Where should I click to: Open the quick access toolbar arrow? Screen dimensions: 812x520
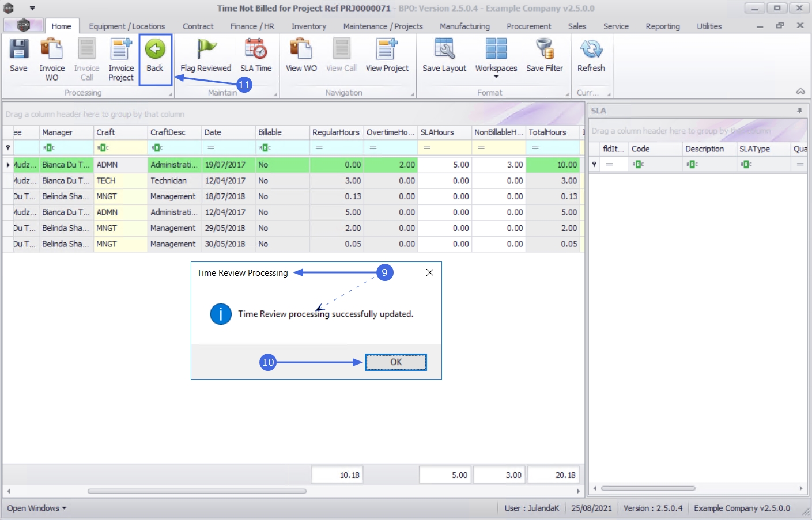[x=32, y=8]
